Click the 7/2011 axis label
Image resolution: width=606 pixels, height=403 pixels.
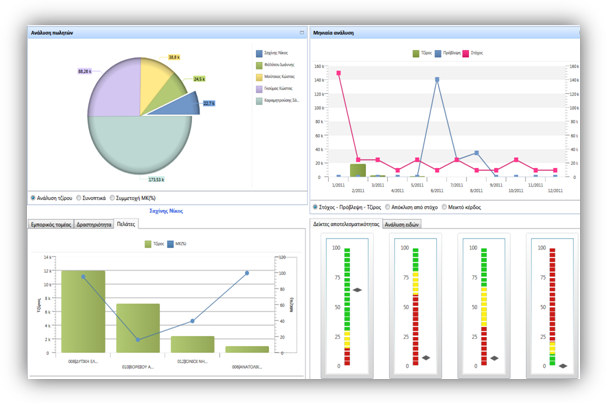pos(457,185)
